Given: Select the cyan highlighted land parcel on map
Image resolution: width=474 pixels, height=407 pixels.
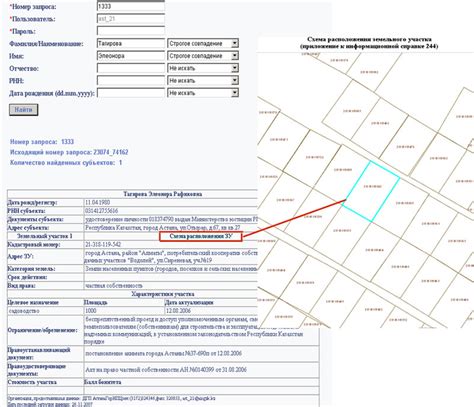Looking at the screenshot, I should [x=372, y=192].
